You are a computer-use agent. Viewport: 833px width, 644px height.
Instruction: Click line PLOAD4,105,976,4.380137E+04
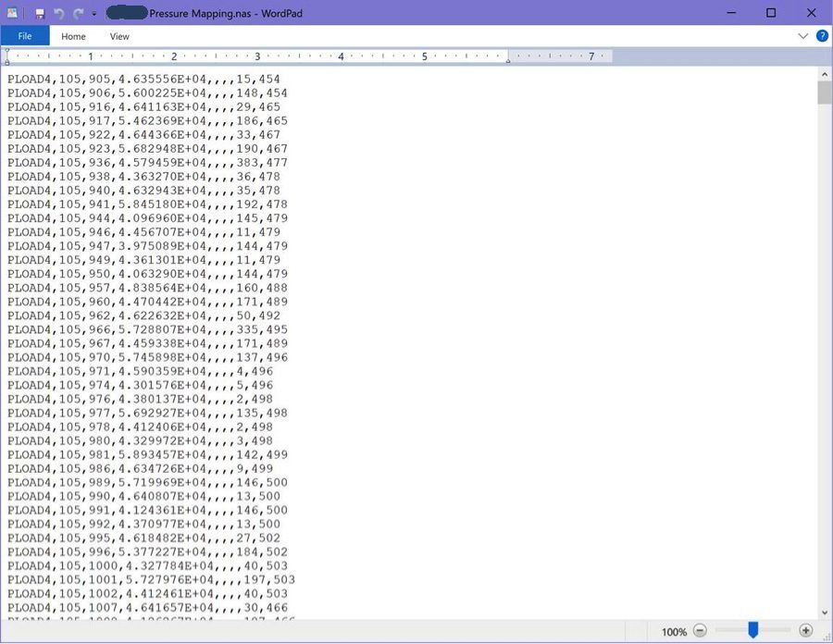click(x=141, y=399)
